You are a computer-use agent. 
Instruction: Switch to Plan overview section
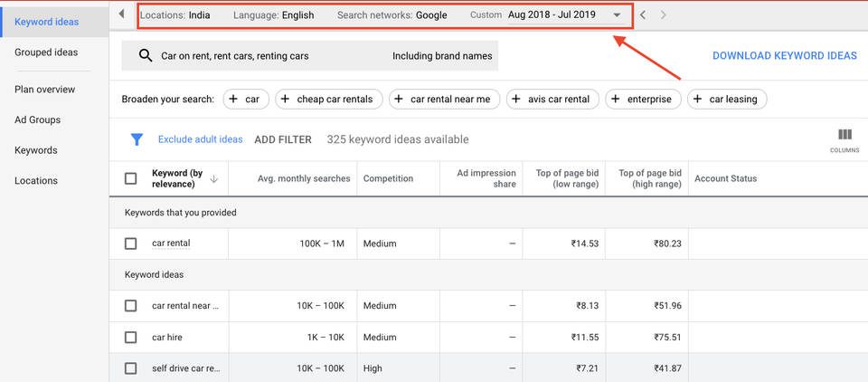coord(45,90)
